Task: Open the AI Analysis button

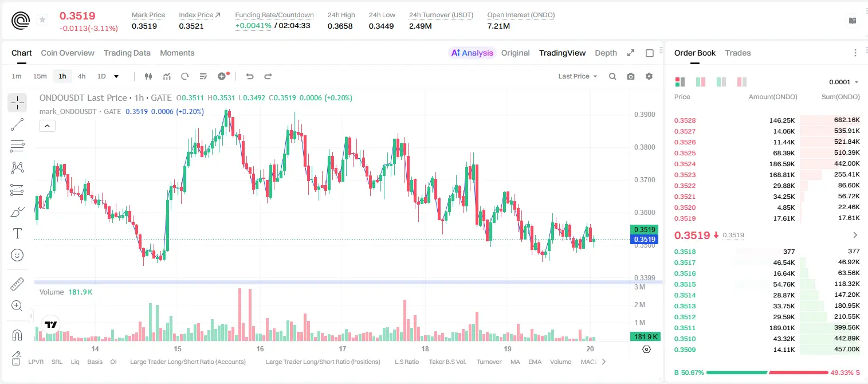Action: 472,53
